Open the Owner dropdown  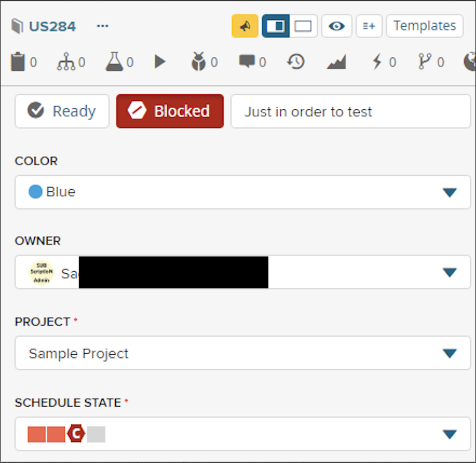(x=449, y=273)
